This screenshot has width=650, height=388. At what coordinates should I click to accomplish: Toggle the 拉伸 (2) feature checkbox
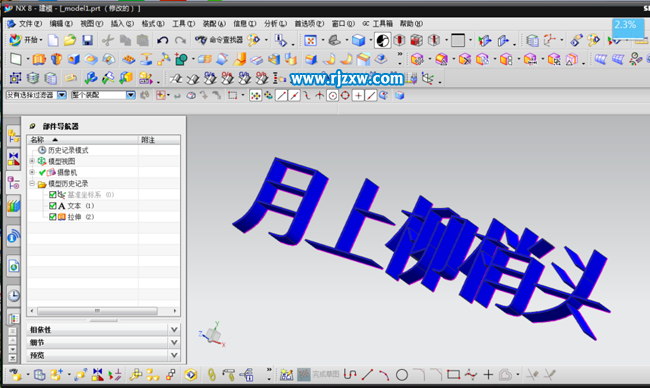53,217
